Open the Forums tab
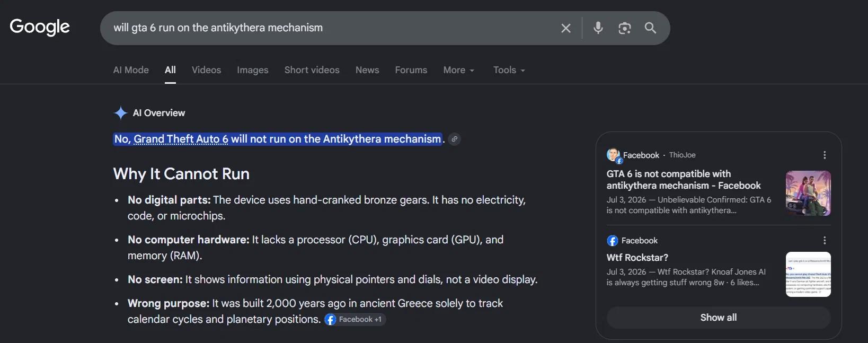 [x=411, y=70]
